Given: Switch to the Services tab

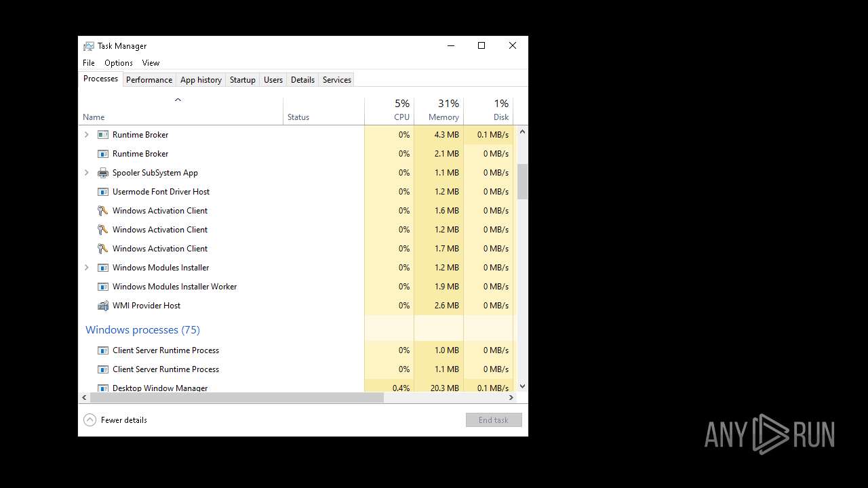Looking at the screenshot, I should [x=337, y=80].
